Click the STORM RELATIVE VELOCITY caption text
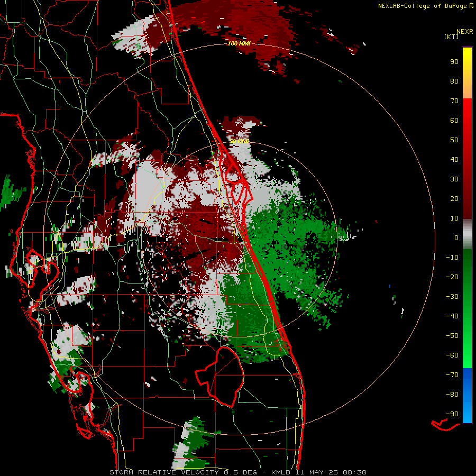The height and width of the screenshot is (476, 476). tap(164, 472)
